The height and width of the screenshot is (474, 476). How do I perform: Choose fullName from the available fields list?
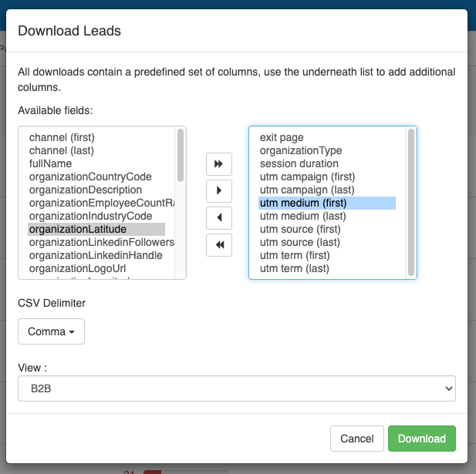tap(50, 163)
